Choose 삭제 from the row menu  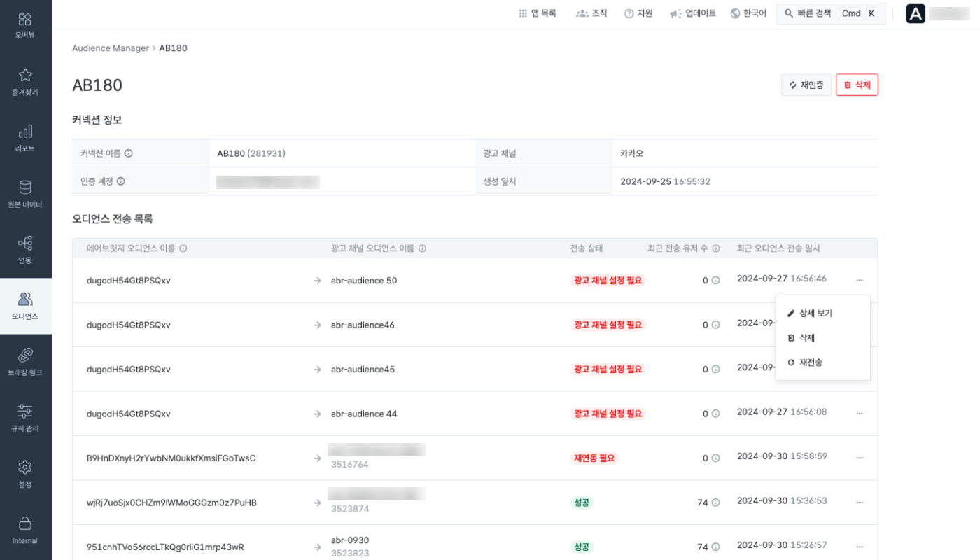[822, 338]
